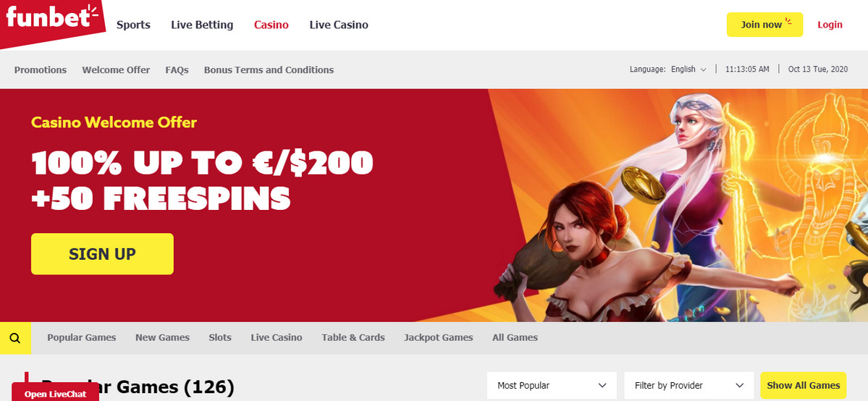The width and height of the screenshot is (868, 401).
Task: Open the FAQs link
Action: coord(177,69)
